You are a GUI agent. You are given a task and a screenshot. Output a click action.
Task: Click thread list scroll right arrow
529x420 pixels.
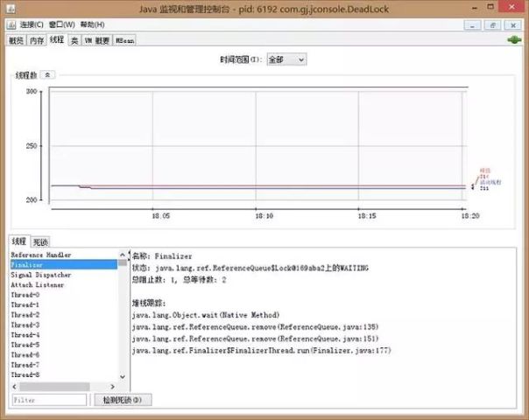[113, 386]
